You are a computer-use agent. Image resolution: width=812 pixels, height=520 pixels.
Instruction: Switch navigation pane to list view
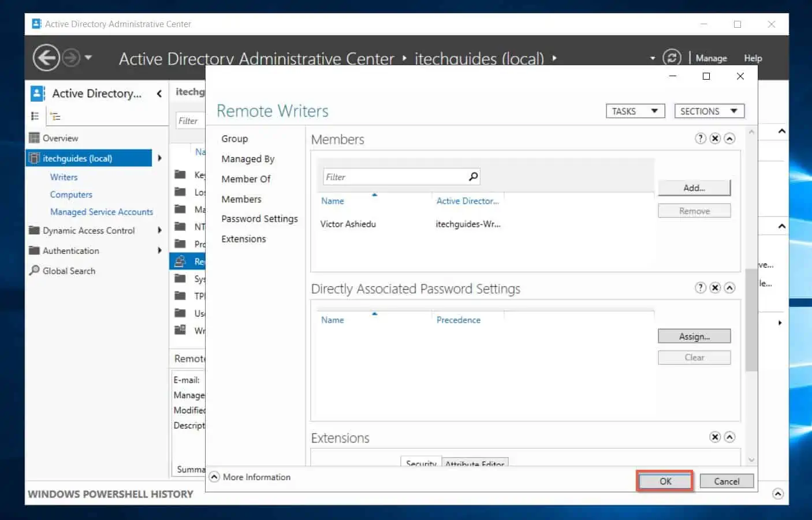35,116
